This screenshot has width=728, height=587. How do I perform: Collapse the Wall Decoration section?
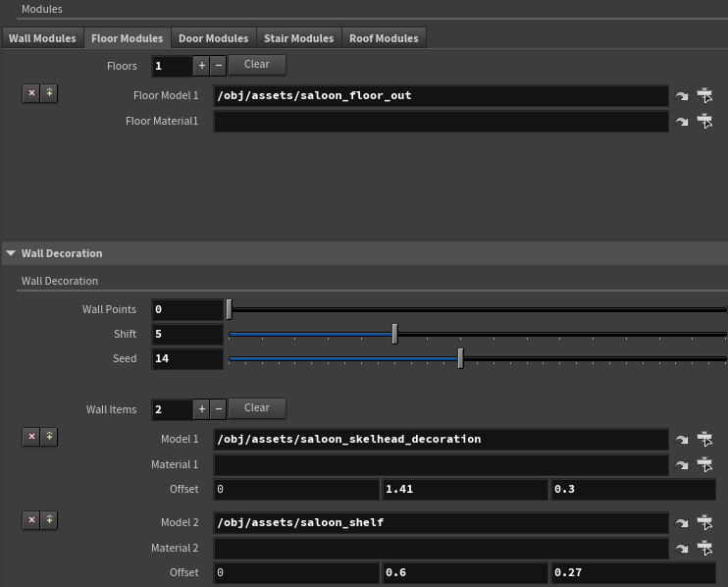coord(11,253)
